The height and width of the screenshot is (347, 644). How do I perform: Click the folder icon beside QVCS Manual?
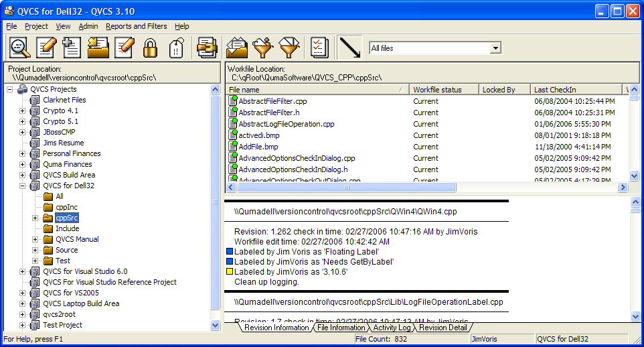tap(48, 239)
